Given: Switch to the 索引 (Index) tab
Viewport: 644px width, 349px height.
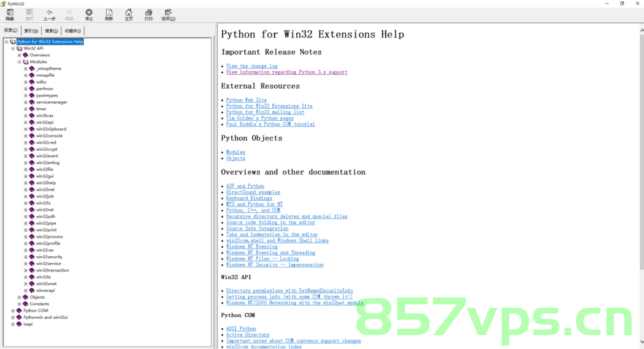Looking at the screenshot, I should tap(31, 31).
